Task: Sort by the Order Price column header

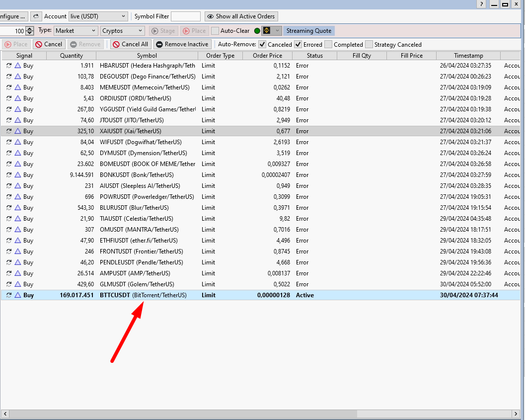Action: 268,56
